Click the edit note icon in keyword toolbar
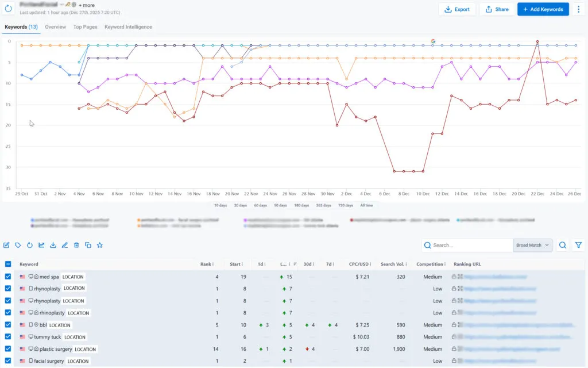Viewport: 588px width, 368px height. point(6,245)
